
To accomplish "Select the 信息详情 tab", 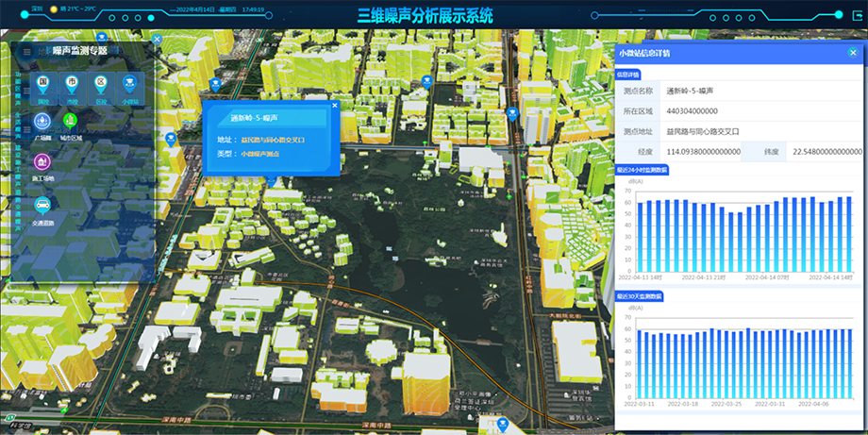I will tap(627, 75).
